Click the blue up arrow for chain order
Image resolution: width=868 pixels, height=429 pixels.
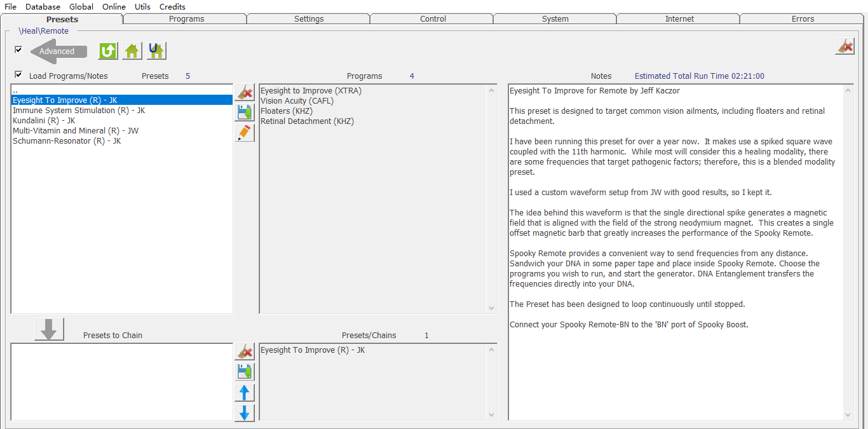245,393
